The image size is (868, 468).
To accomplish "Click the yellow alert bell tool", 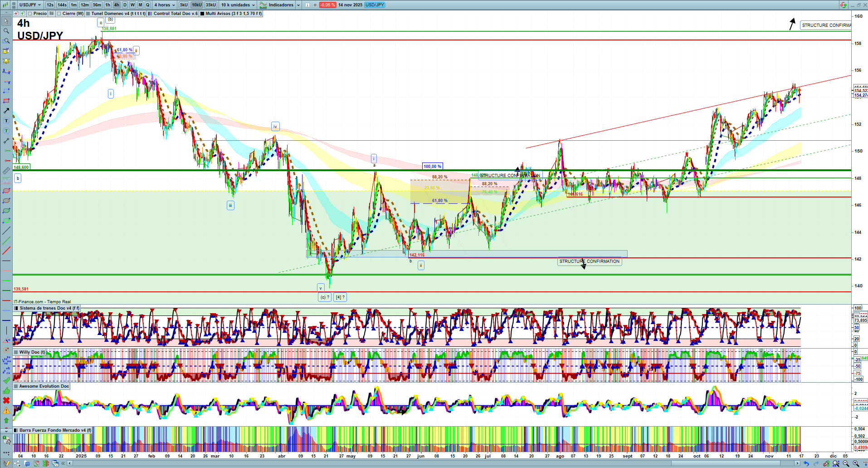I will (6, 61).
